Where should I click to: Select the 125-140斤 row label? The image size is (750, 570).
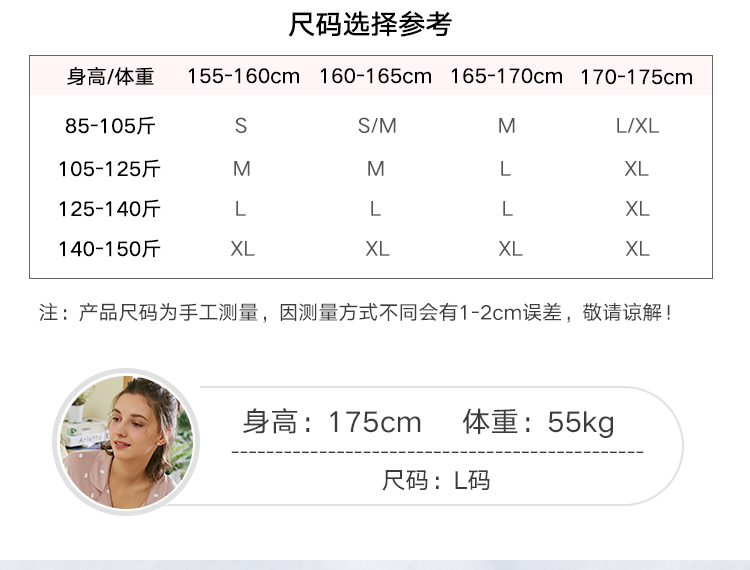pos(109,209)
